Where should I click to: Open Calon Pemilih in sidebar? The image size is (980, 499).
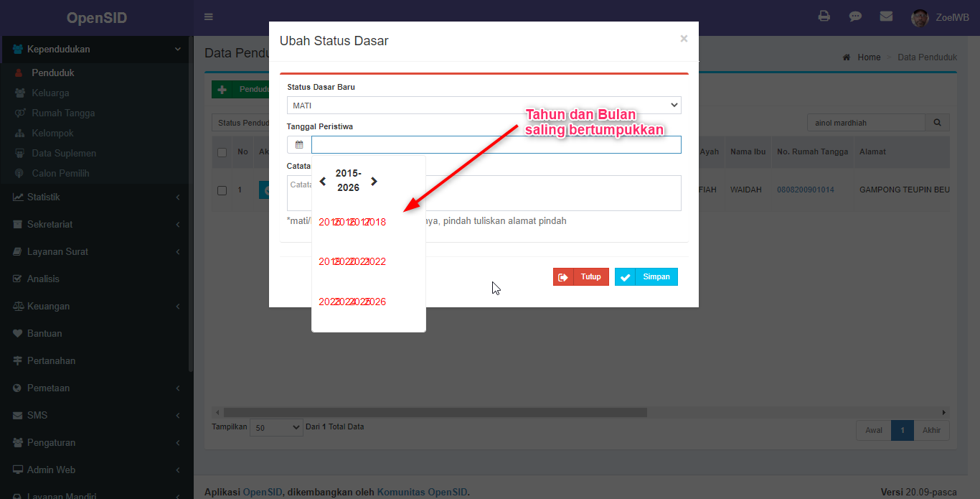[60, 173]
